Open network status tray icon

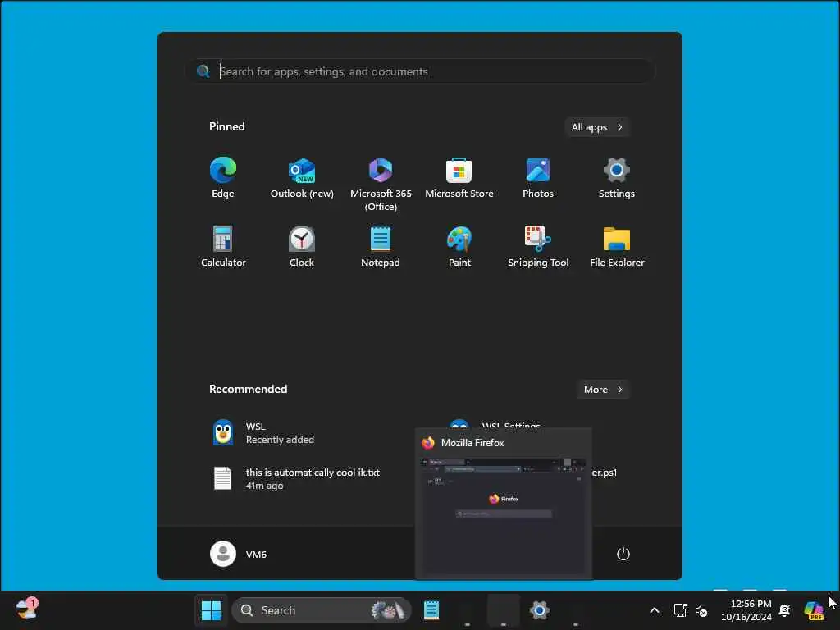click(680, 610)
